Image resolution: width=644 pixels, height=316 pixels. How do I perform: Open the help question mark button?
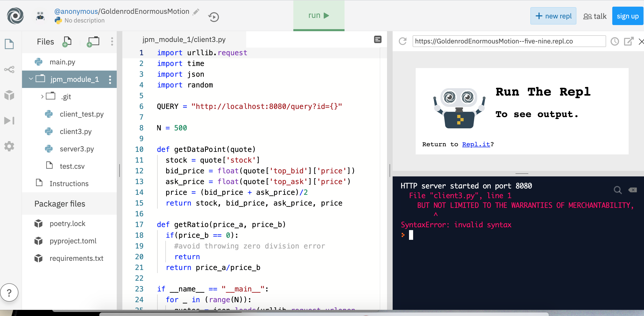[9, 293]
